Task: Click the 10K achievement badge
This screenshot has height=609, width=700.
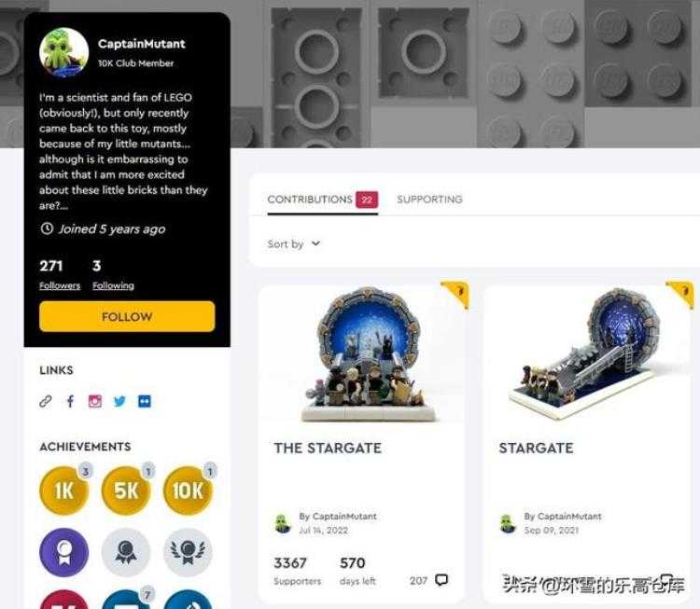Action: 189,491
